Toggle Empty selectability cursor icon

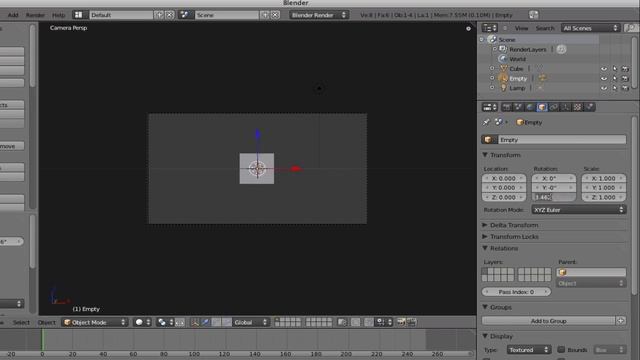pos(615,78)
